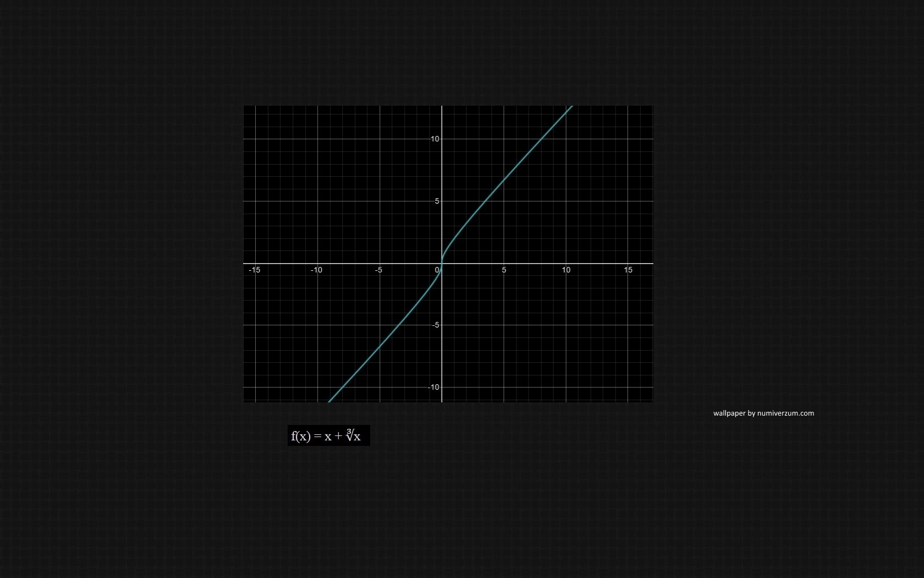Click the 0 origin label on the graph

(437, 270)
